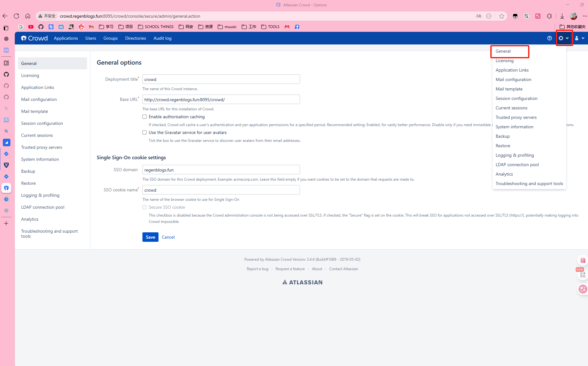Viewport: 588px width, 366px height.
Task: Open the Gmail bookmark icon
Action: [x=91, y=27]
